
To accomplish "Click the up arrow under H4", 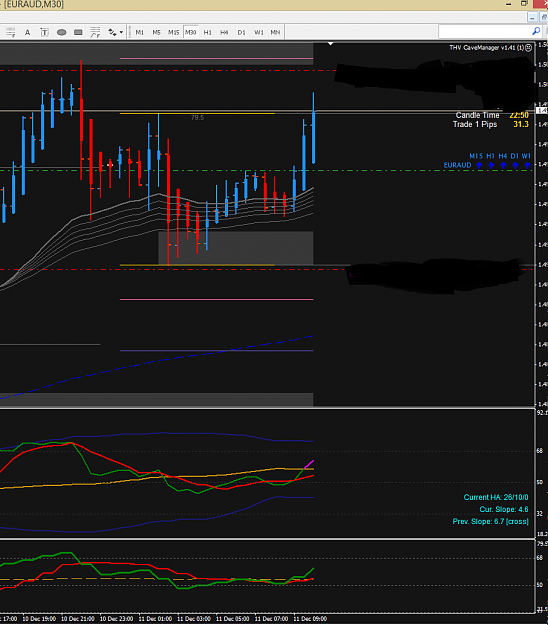I will [x=503, y=165].
